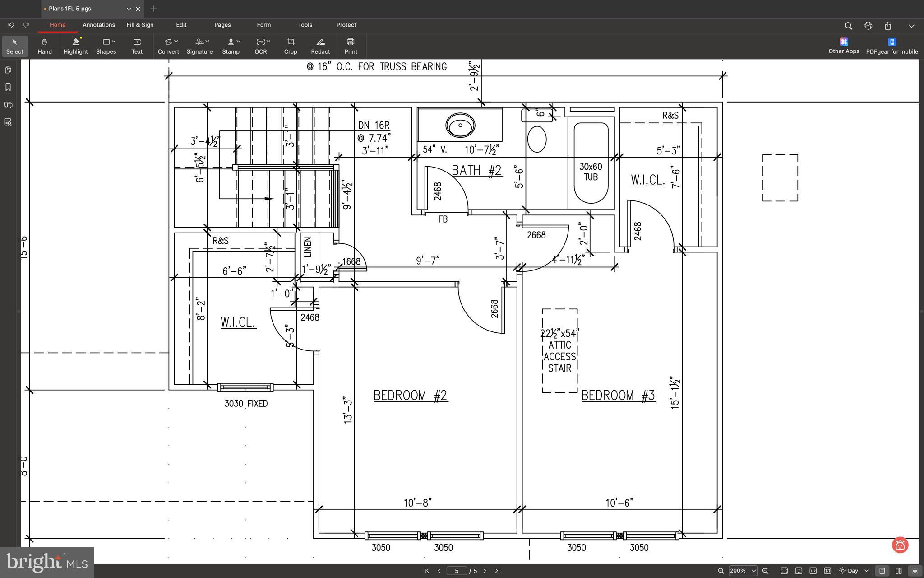The height and width of the screenshot is (578, 924).
Task: Click the Highlight tool icon
Action: point(75,42)
